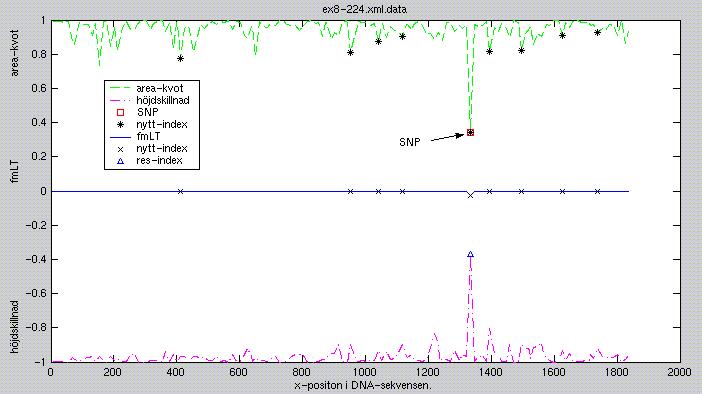The width and height of the screenshot is (702, 394).
Task: Click the x-axis tick label 1400
Action: coord(491,372)
